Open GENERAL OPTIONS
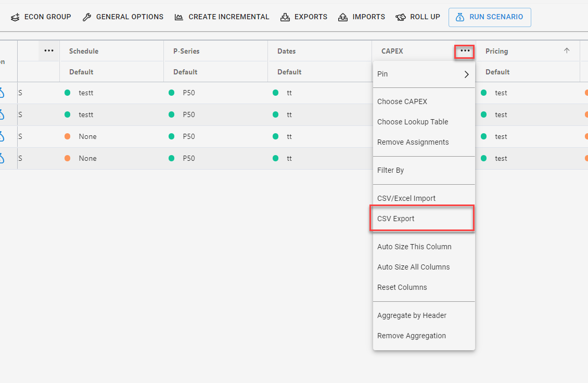 tap(123, 17)
